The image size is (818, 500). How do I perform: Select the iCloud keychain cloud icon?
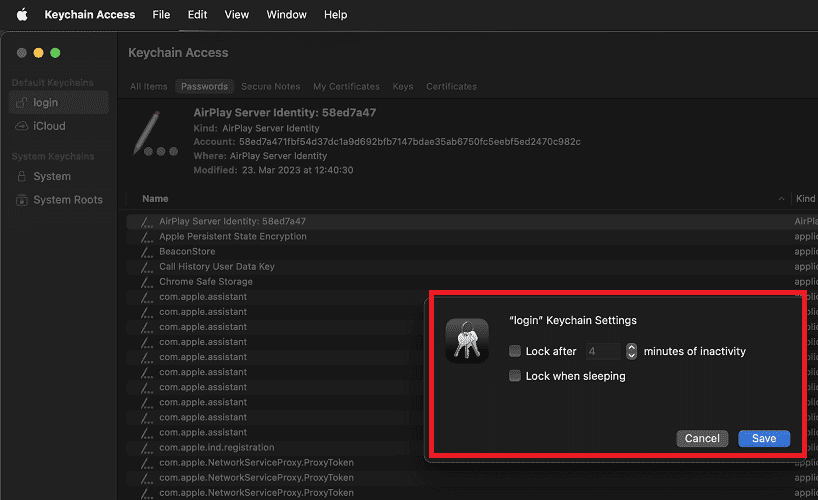click(22, 127)
